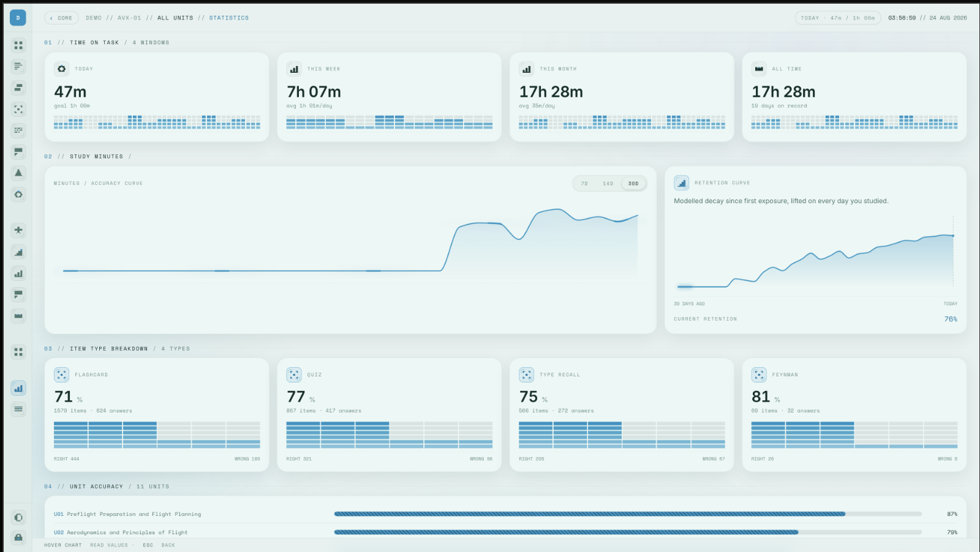The height and width of the screenshot is (552, 980).
Task: Click the 76% current retention value
Action: tap(951, 319)
